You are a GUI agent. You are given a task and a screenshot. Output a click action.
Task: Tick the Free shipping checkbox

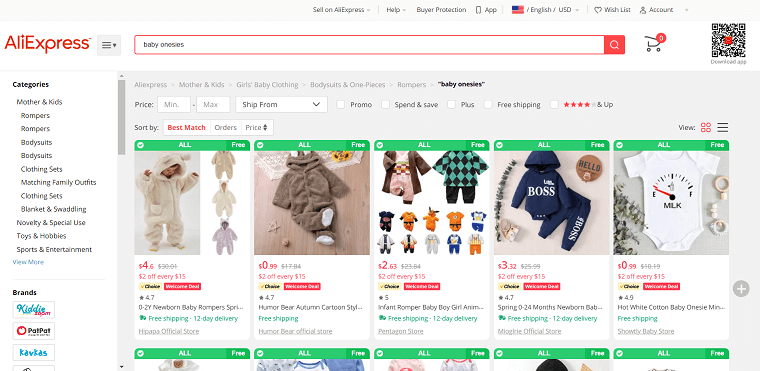pyautogui.click(x=488, y=104)
